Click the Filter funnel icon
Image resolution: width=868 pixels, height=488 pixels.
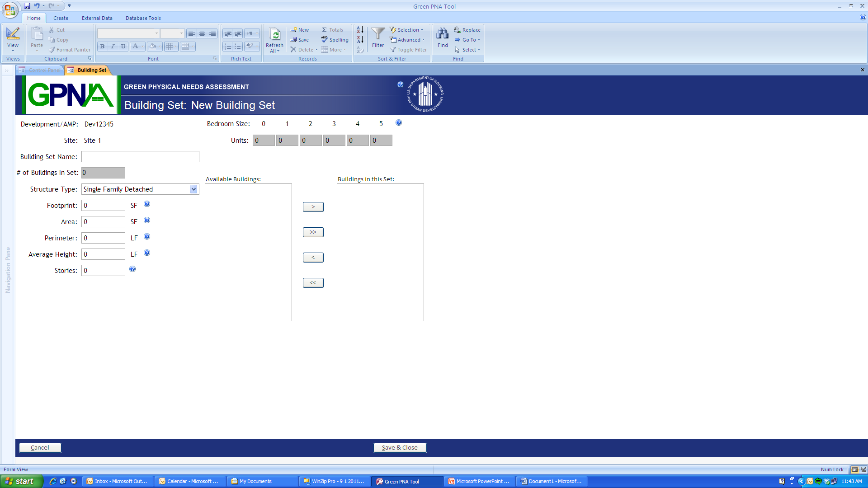click(x=378, y=34)
